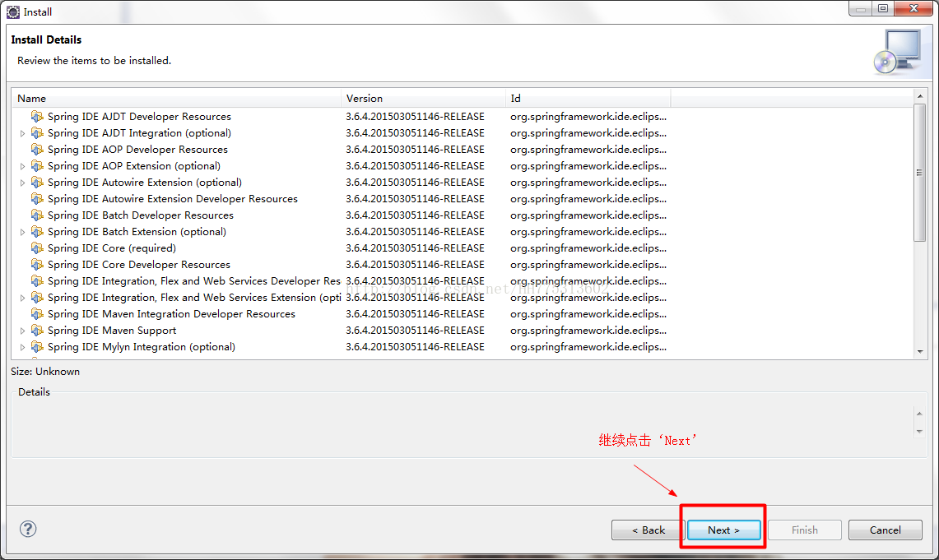Click Details pane scroll up arrow
This screenshot has width=939, height=560.
coord(919,414)
